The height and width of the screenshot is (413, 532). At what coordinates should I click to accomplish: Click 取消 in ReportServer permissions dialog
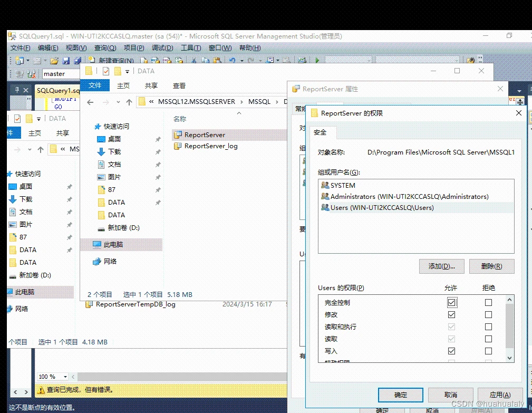point(451,395)
